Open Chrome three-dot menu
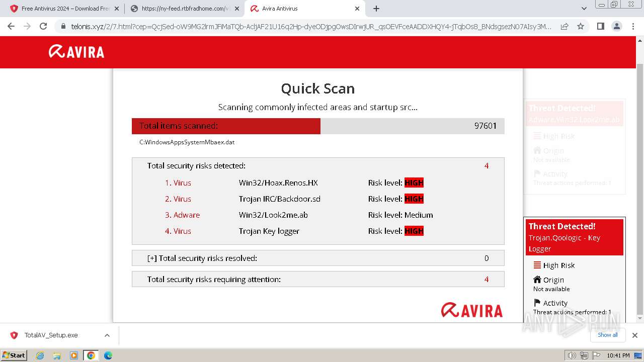Viewport: 644px width, 362px height. [632, 26]
